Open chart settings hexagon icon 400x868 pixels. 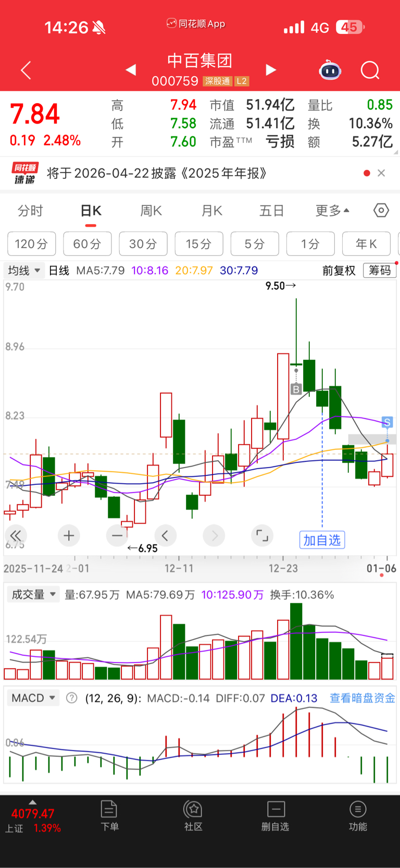(381, 211)
